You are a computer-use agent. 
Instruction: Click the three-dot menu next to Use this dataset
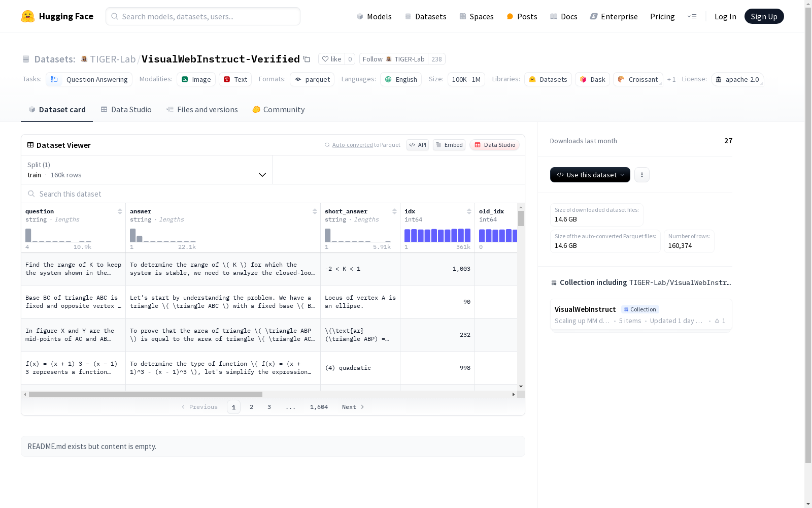[x=642, y=175]
